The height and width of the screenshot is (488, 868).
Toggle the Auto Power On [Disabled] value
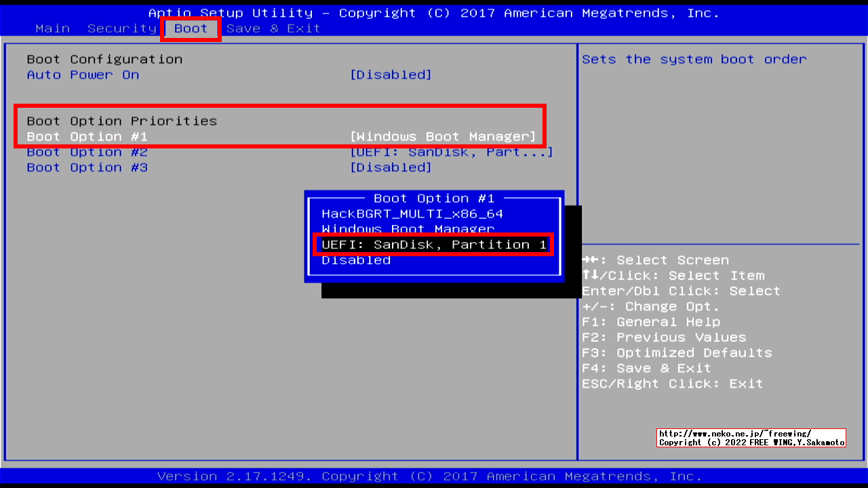click(x=391, y=75)
